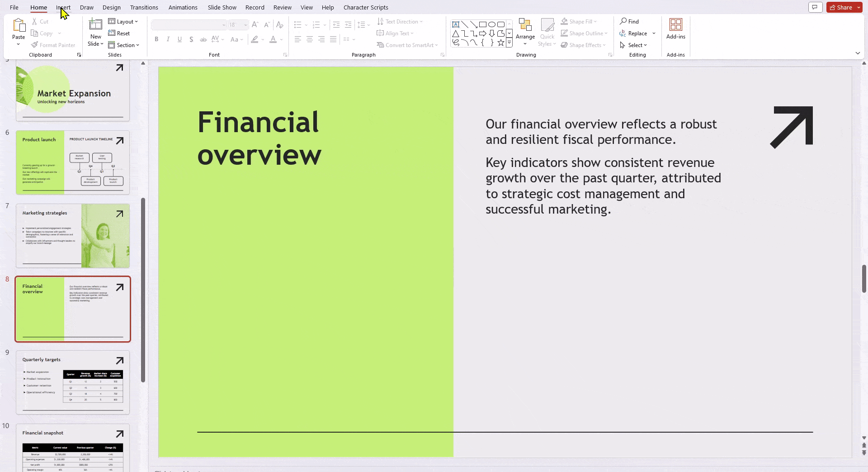Image resolution: width=868 pixels, height=472 pixels.
Task: Open the Section dropdown
Action: click(x=124, y=45)
